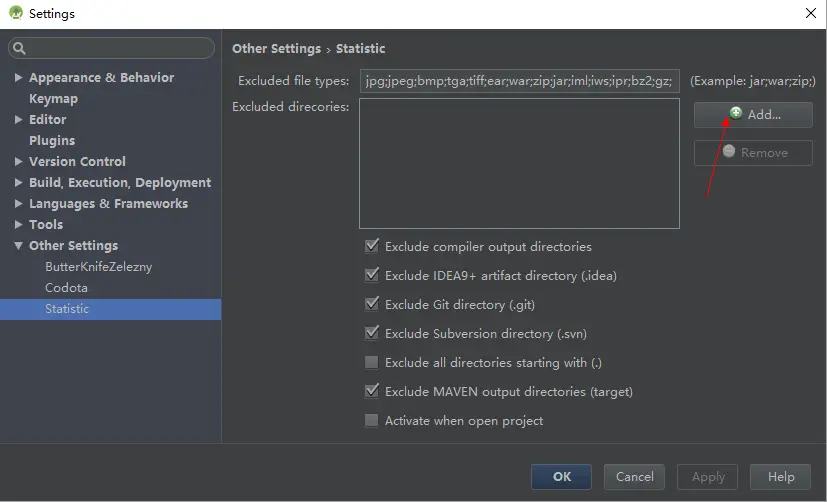
Task: Collapse the Other Settings section
Action: click(18, 246)
